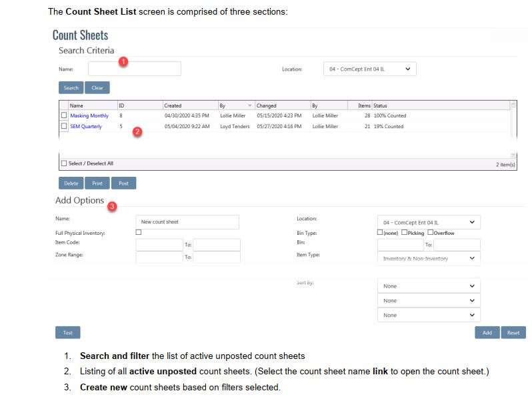Check the Masking Monthly row checkbox
532x399 pixels.
pos(64,115)
